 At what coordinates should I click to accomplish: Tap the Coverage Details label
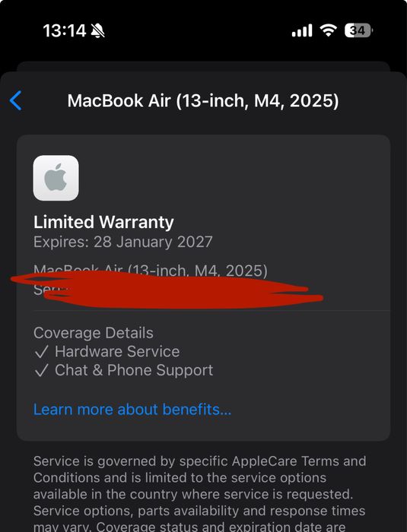click(x=94, y=333)
